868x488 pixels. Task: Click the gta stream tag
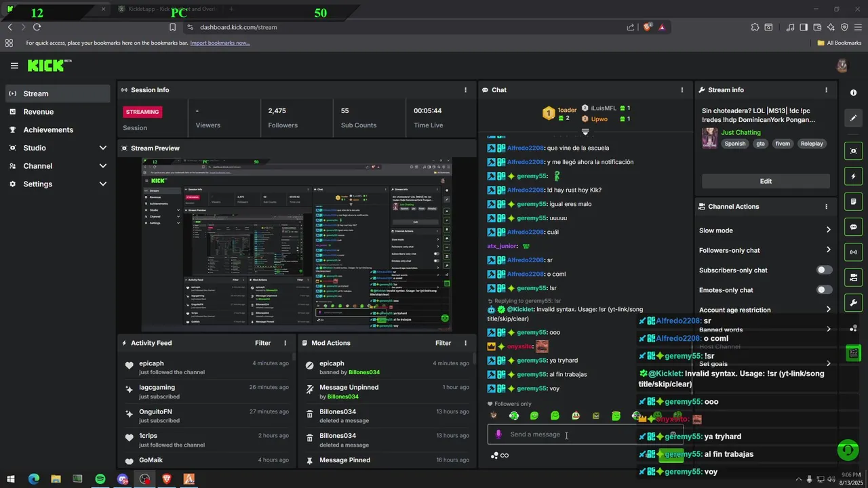760,144
